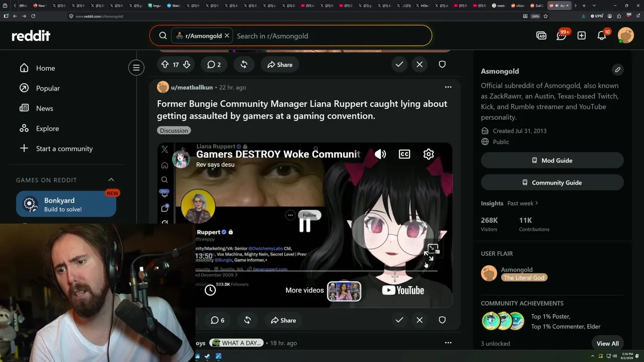The image size is (644, 362).
Task: Filter by the Discussion flair
Action: point(174,131)
